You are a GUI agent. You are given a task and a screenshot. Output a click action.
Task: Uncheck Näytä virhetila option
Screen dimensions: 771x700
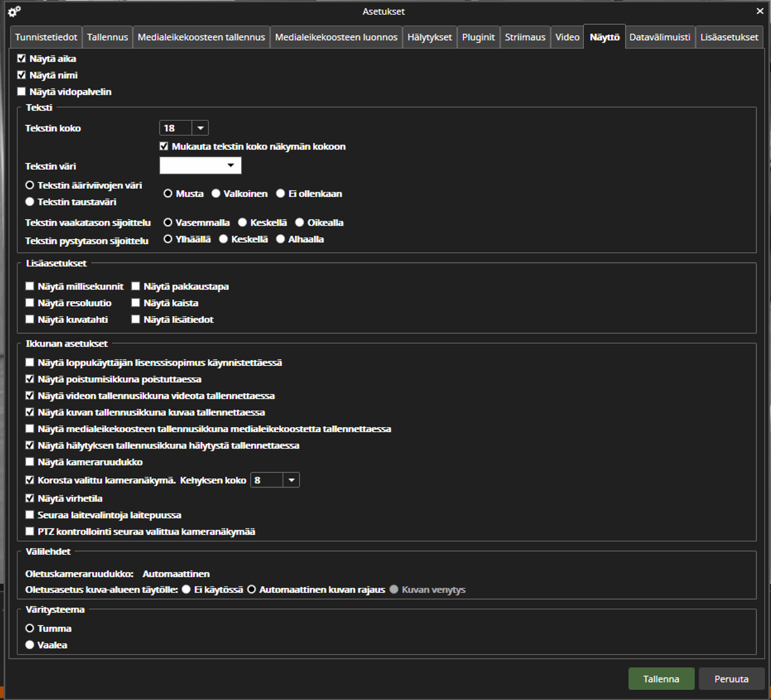[x=29, y=497]
